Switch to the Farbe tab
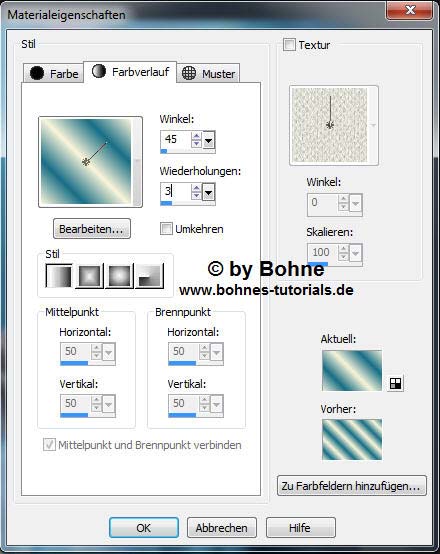 [x=54, y=73]
